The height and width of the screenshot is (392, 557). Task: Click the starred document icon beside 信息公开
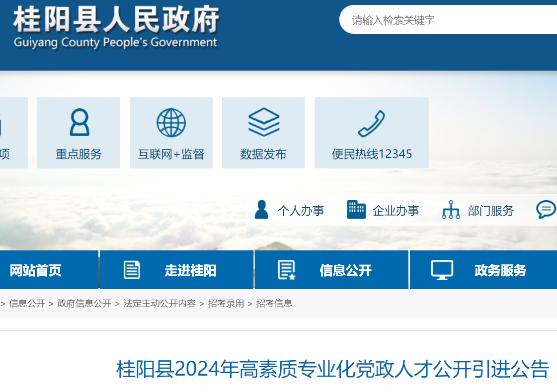coord(287,270)
